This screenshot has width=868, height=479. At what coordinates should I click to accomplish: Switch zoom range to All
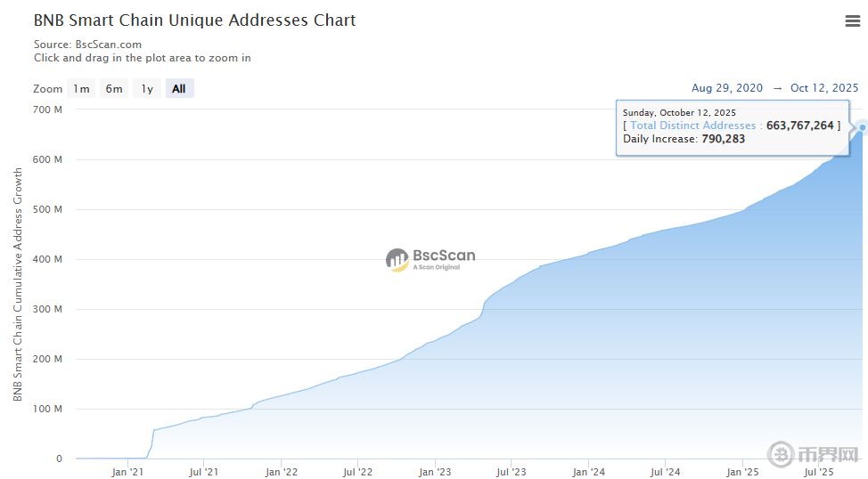179,88
